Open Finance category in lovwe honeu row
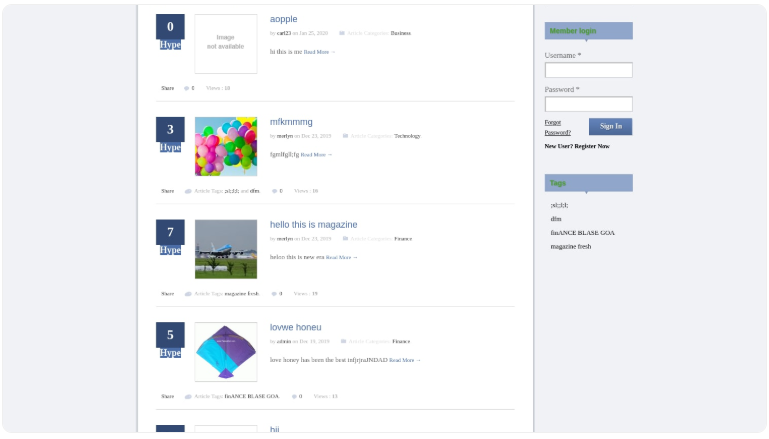The width and height of the screenshot is (769, 439). click(401, 341)
